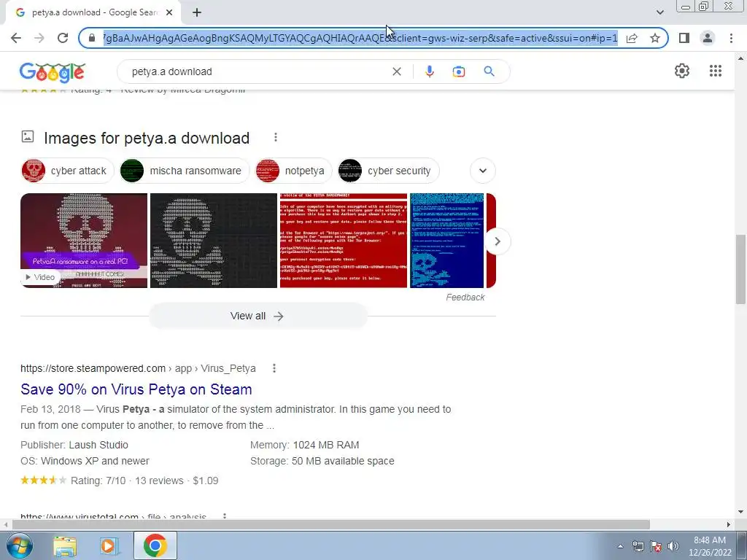Close the petya.a download tab
The width and height of the screenshot is (747, 560).
(x=169, y=13)
